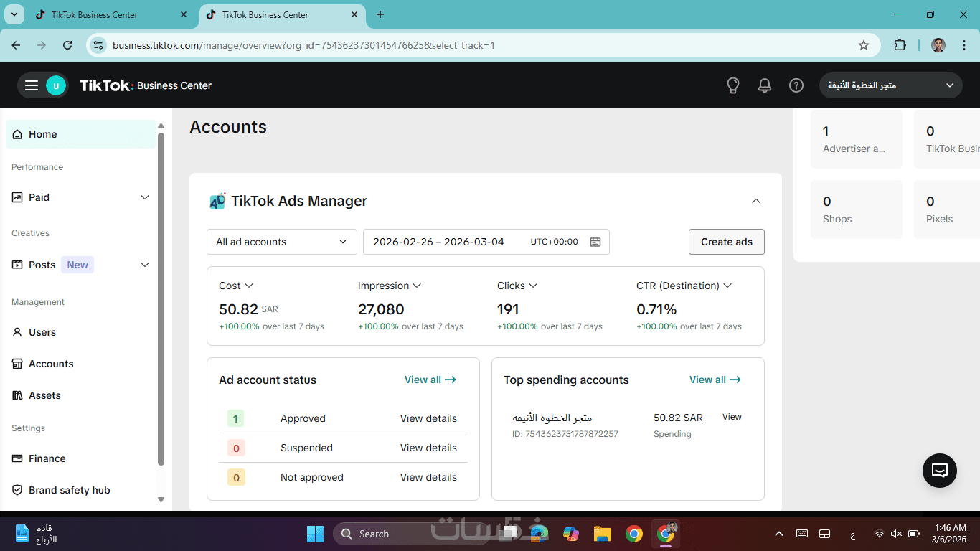980x551 pixels.
Task: Open the clock and date panel
Action: click(951, 534)
